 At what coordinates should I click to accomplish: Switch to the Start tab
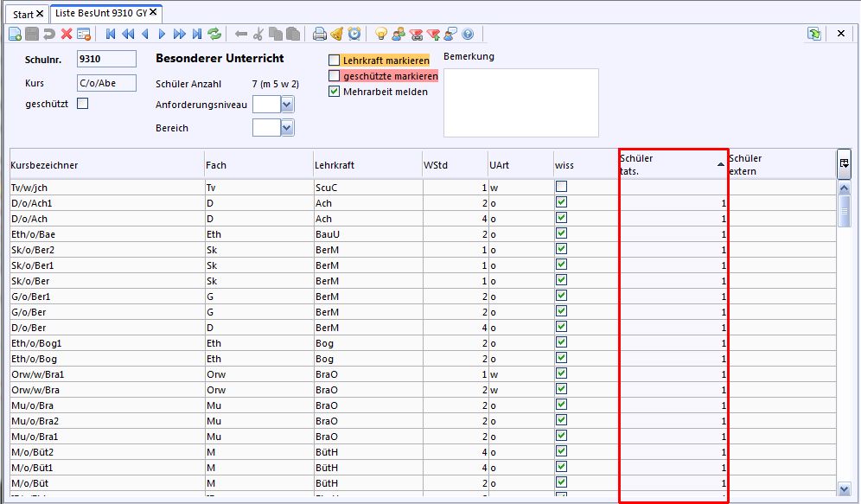[23, 15]
